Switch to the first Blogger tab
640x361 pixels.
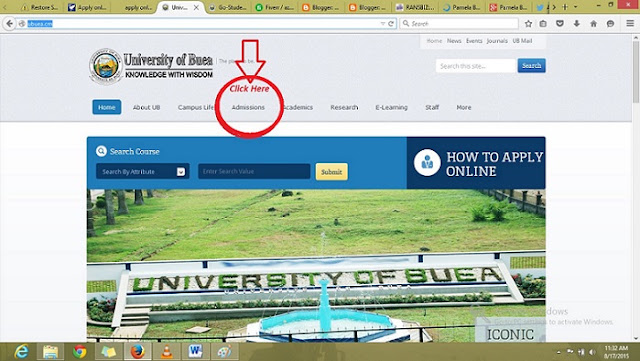[x=322, y=7]
